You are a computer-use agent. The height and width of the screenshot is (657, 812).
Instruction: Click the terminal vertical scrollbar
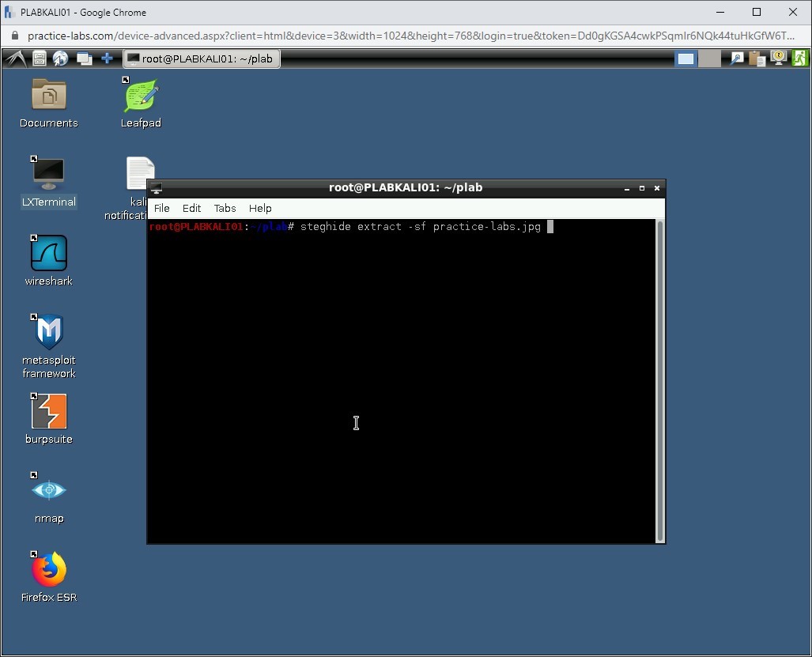[659, 379]
